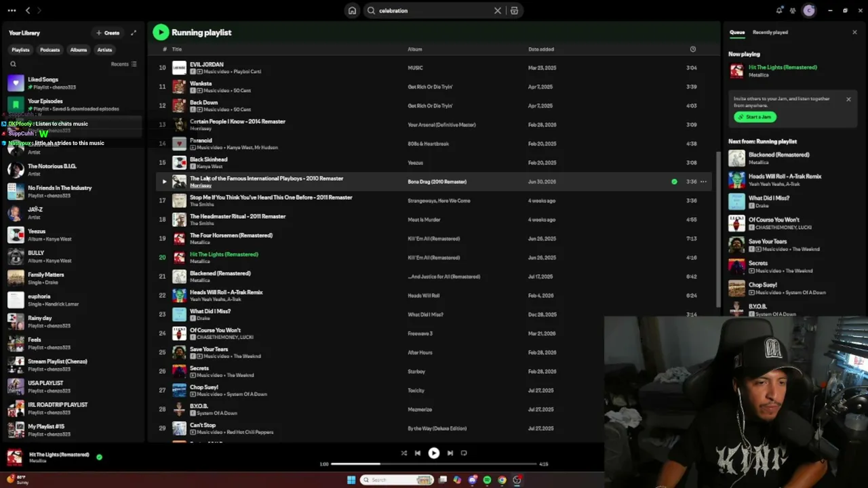The image size is (868, 488).
Task: Go back with the left arrow
Action: (x=28, y=10)
